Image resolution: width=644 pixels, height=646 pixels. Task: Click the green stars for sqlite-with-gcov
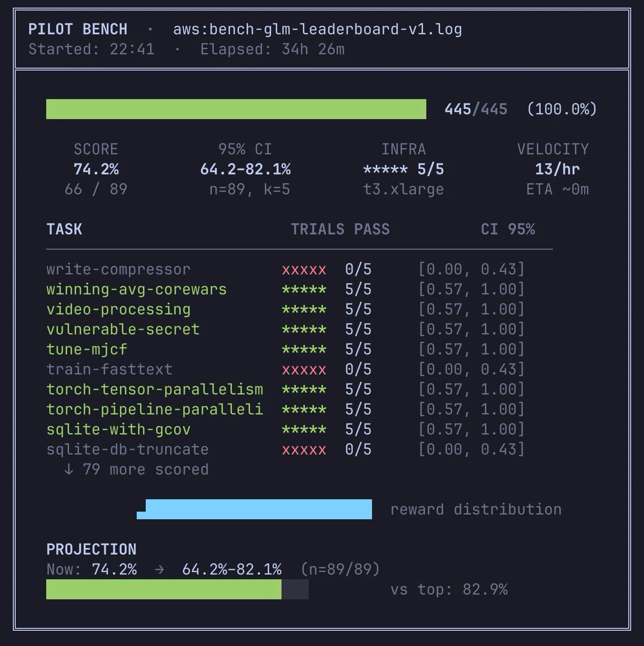(304, 430)
